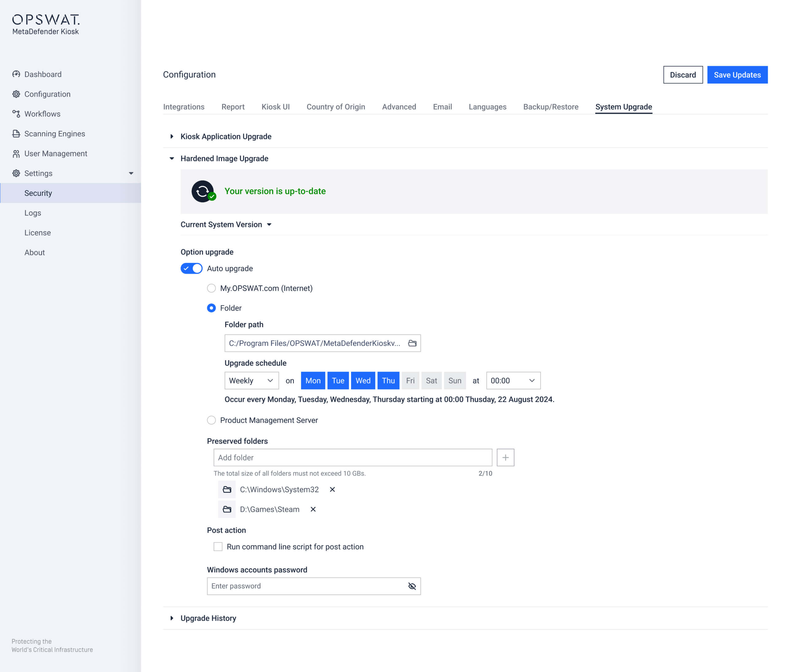
Task: Click browse folder icon in Folder path field
Action: point(412,343)
